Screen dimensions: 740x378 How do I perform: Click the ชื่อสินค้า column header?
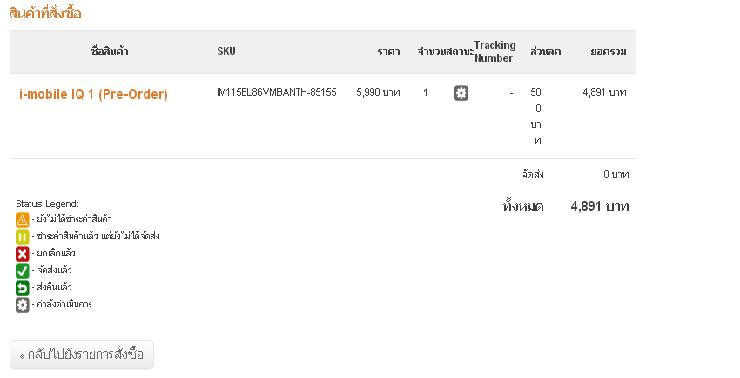[109, 51]
